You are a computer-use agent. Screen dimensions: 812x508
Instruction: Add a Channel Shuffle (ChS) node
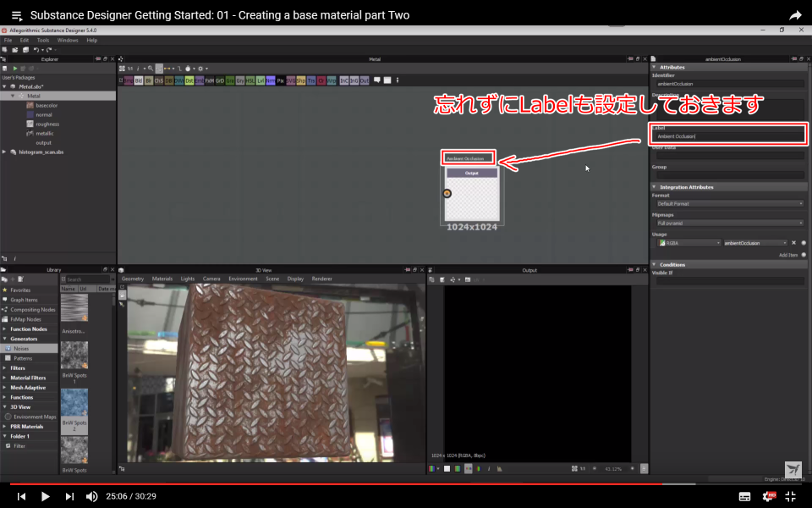[159, 80]
